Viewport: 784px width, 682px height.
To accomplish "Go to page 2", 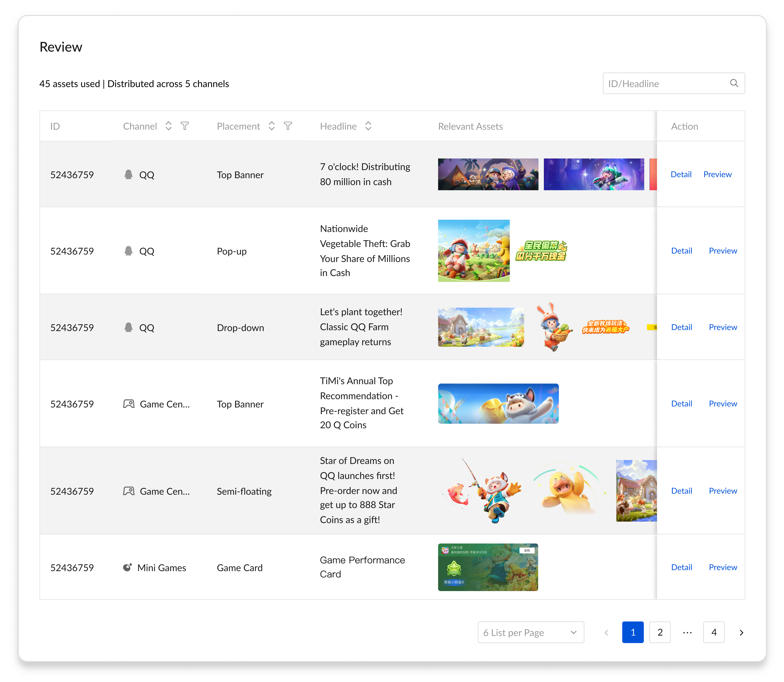I will pyautogui.click(x=660, y=633).
